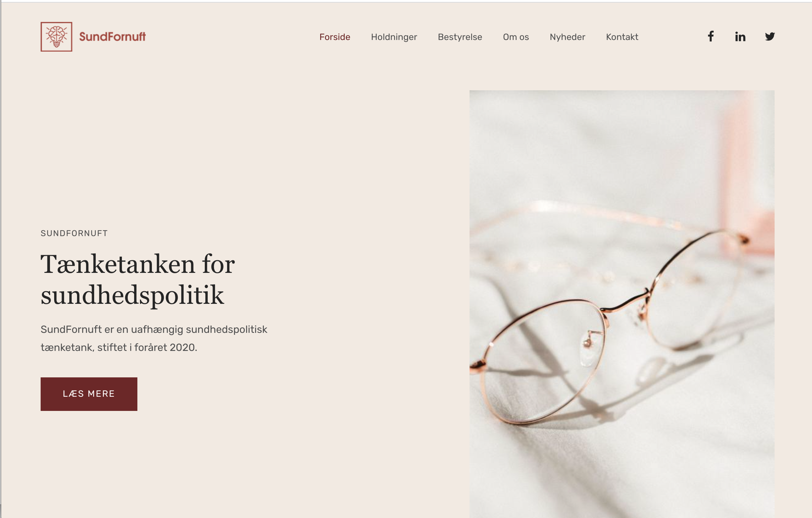Image resolution: width=812 pixels, height=518 pixels.
Task: Go to the Kontakt page
Action: pyautogui.click(x=622, y=37)
